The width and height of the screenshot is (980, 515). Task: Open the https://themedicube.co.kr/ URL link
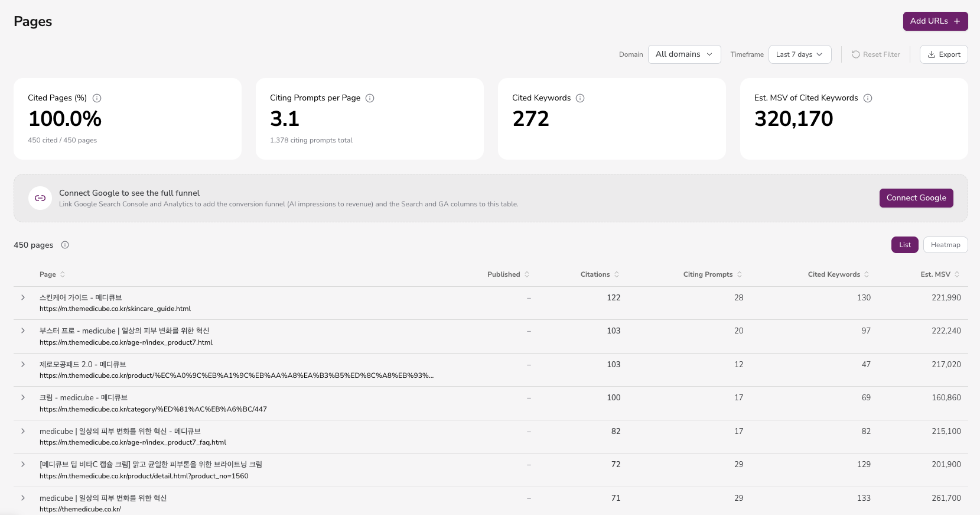[x=80, y=509]
